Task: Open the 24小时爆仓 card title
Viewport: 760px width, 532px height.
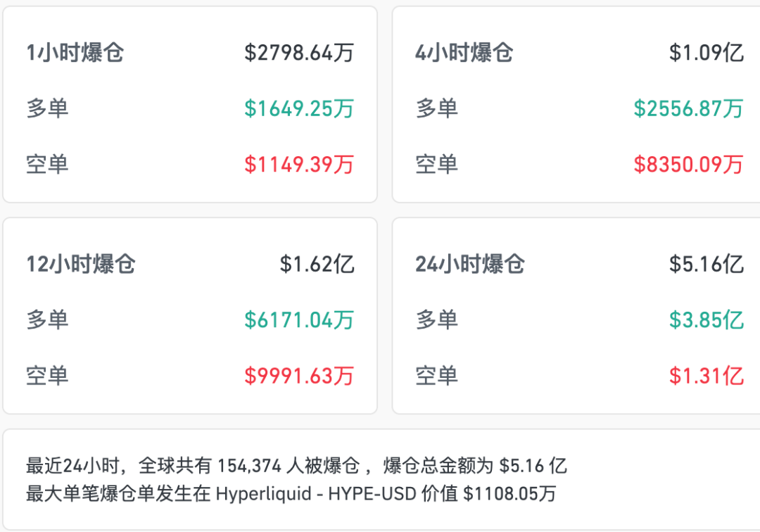Action: click(x=470, y=265)
